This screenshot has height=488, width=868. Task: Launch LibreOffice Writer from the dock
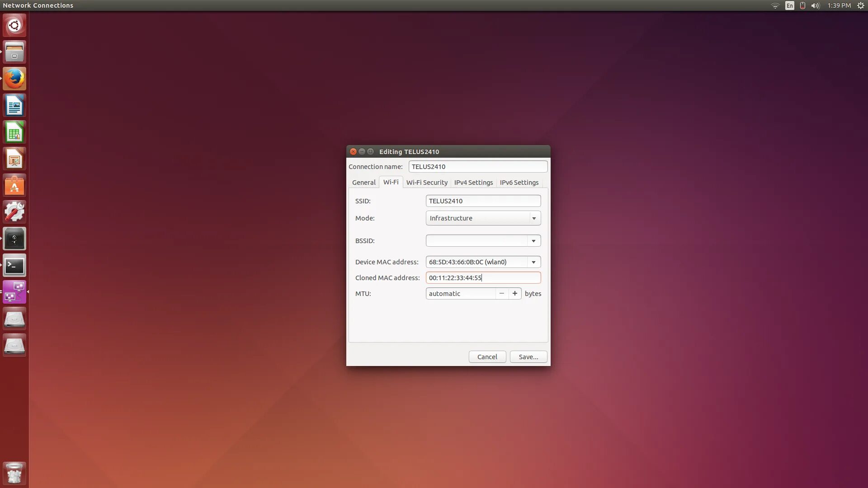pos(14,106)
